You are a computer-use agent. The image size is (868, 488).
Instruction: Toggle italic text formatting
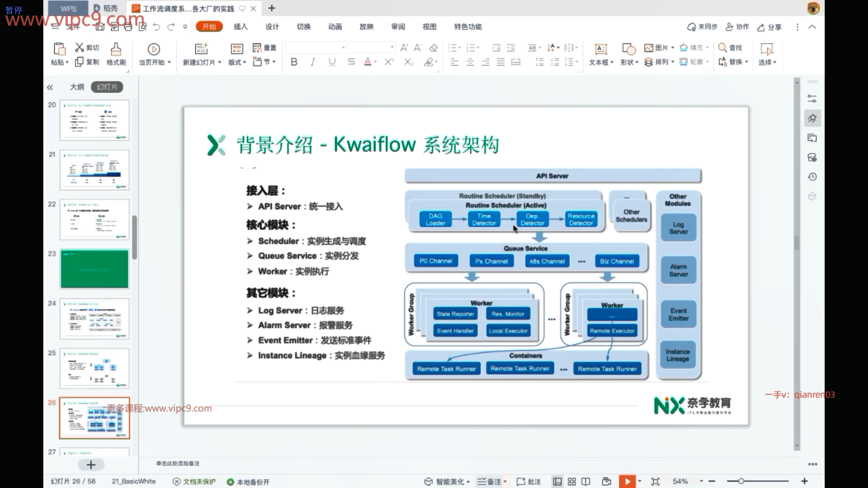tap(313, 62)
